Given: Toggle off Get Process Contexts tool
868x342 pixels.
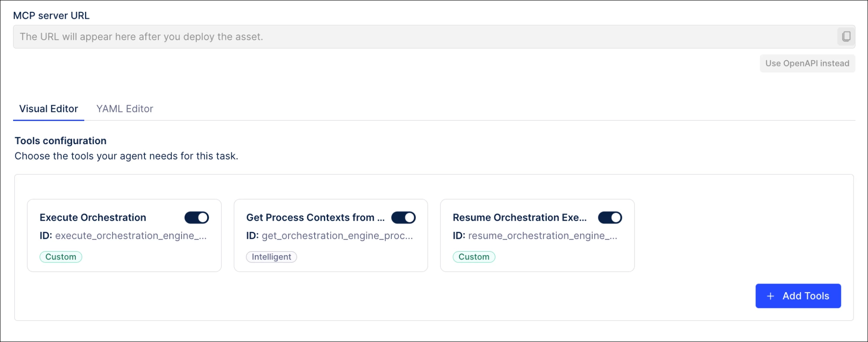Looking at the screenshot, I should [403, 218].
